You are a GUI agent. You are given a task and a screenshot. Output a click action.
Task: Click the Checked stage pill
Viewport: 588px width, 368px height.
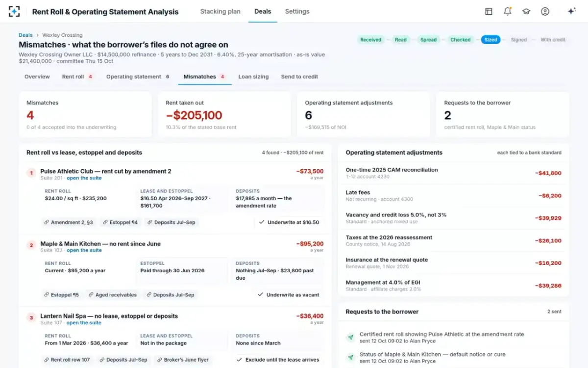click(461, 40)
